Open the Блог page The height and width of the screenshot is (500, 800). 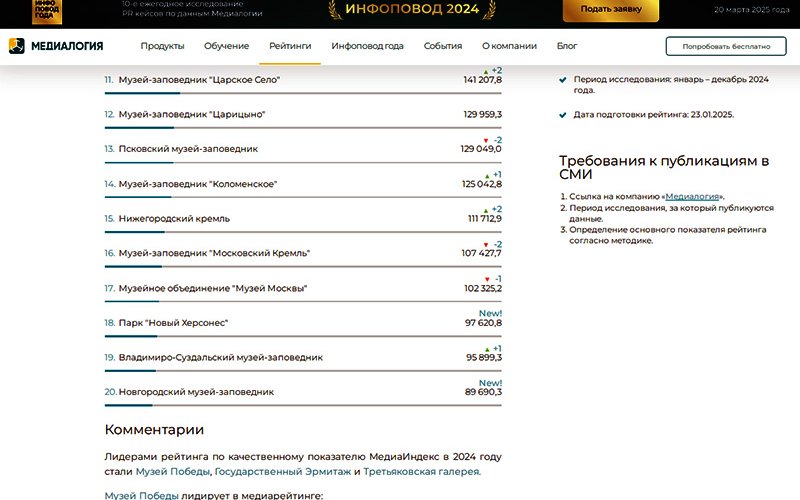point(567,46)
